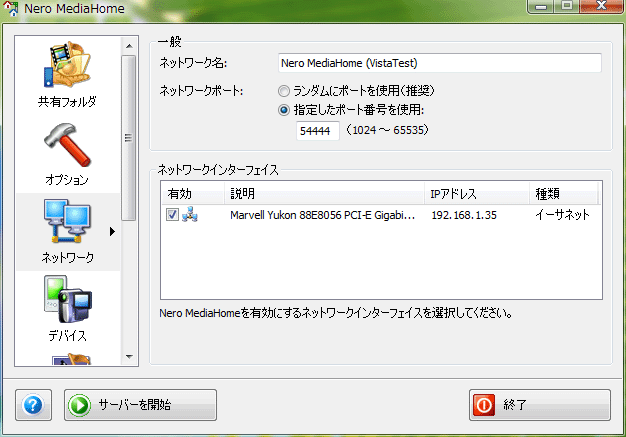The height and width of the screenshot is (437, 626).
Task: Click the イーサネット type cell
Action: point(562,215)
